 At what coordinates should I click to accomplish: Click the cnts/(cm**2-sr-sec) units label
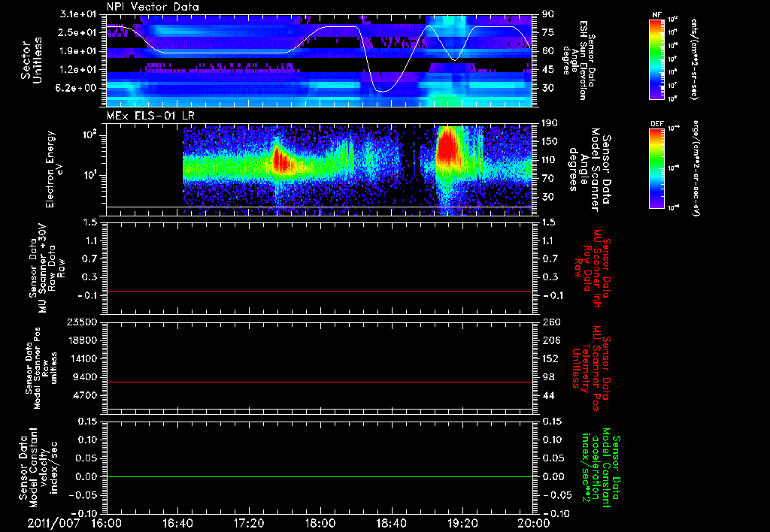click(694, 59)
